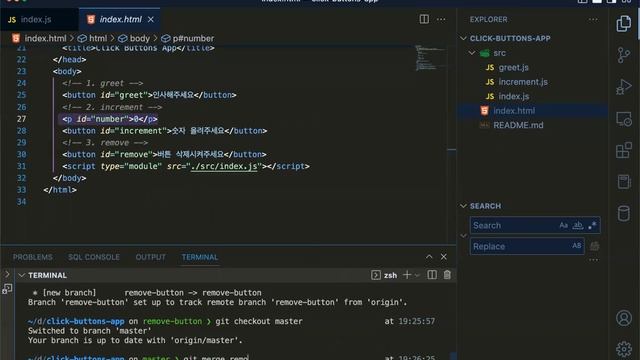The height and width of the screenshot is (360, 640).
Task: Toggle Use Regular Expression in search
Action: [592, 225]
